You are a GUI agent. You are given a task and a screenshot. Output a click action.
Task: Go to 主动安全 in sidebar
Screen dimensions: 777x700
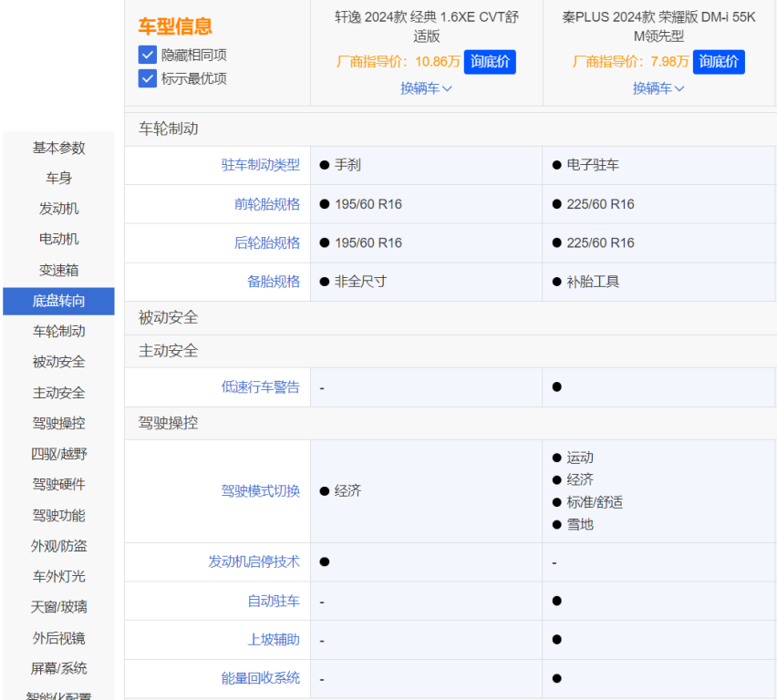tap(58, 393)
